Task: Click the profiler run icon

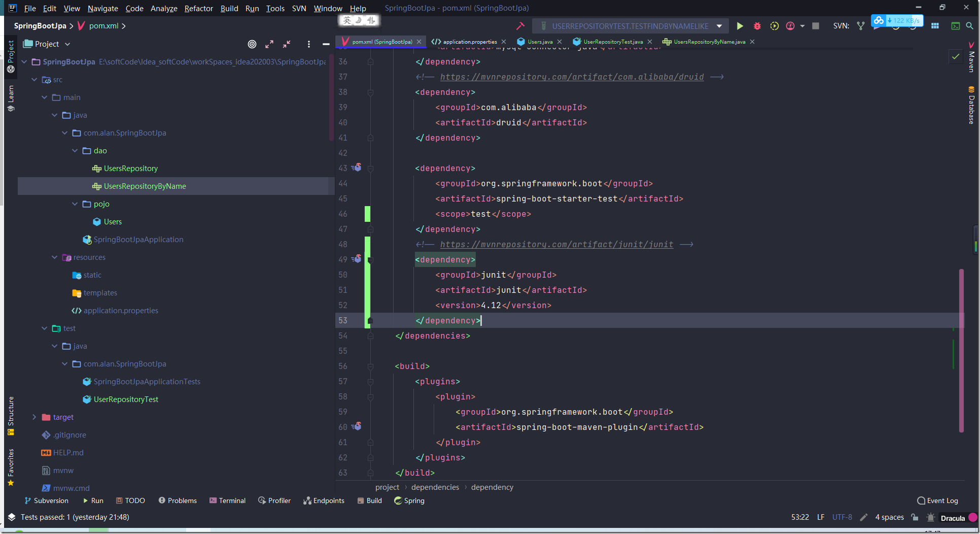Action: 790,26
